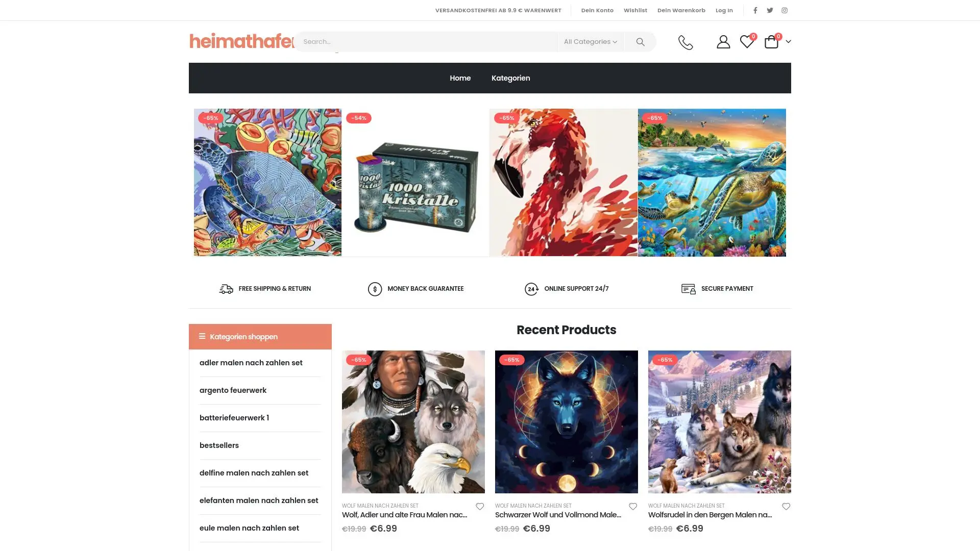Image resolution: width=980 pixels, height=551 pixels.
Task: Open the 1000 Kristalle product image
Action: coord(415,183)
